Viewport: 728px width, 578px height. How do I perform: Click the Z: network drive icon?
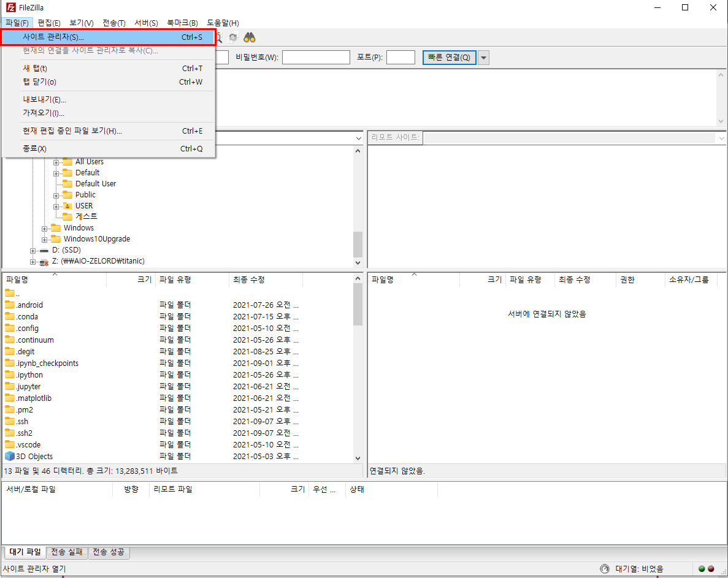(x=44, y=262)
